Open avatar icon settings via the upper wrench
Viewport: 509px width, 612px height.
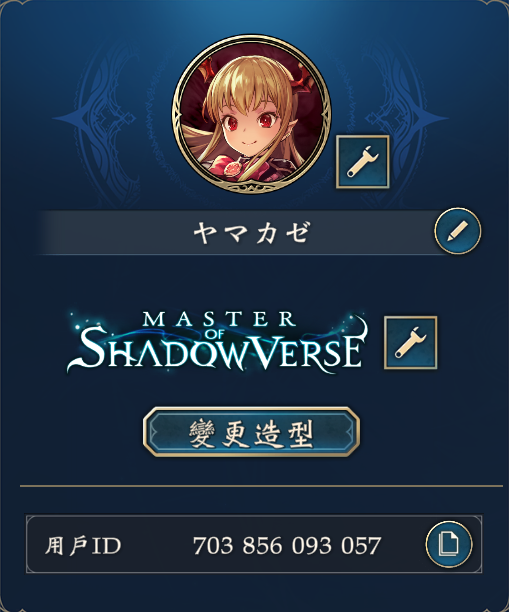coord(363,162)
